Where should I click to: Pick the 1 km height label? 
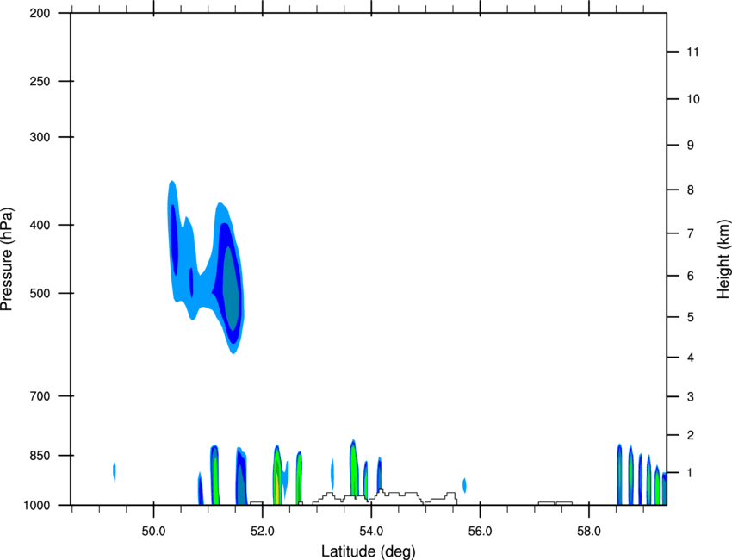[691, 473]
